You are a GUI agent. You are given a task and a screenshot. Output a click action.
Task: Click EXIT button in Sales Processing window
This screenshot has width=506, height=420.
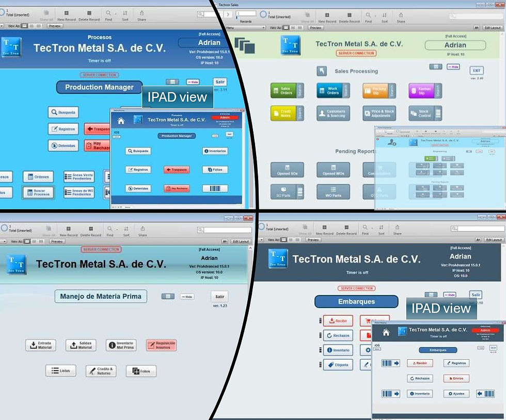[x=477, y=70]
